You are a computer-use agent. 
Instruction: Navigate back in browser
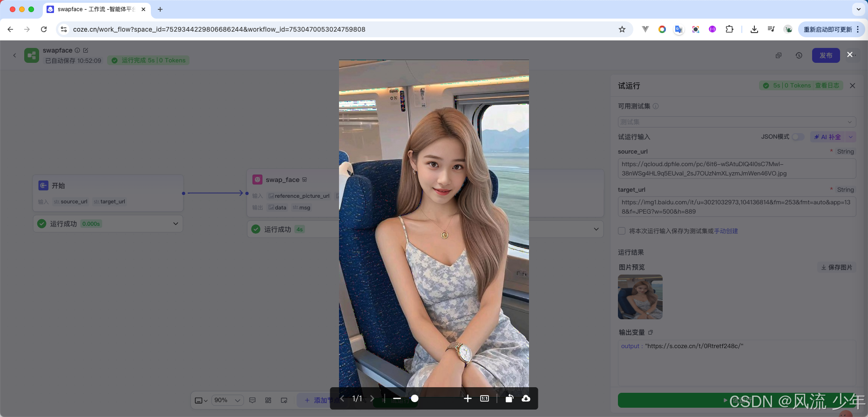point(10,29)
